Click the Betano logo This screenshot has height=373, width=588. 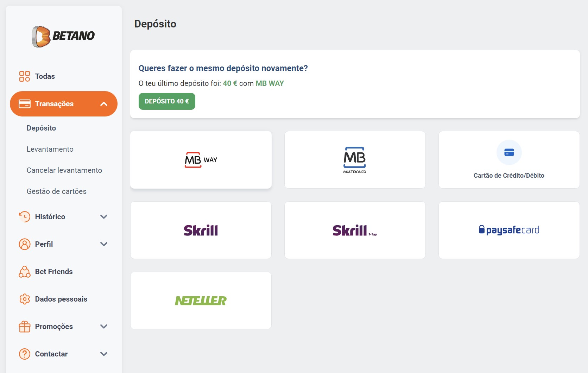point(63,36)
